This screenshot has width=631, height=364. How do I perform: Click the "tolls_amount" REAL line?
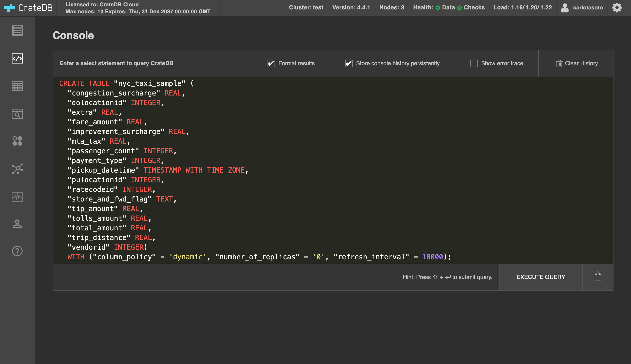click(x=110, y=219)
